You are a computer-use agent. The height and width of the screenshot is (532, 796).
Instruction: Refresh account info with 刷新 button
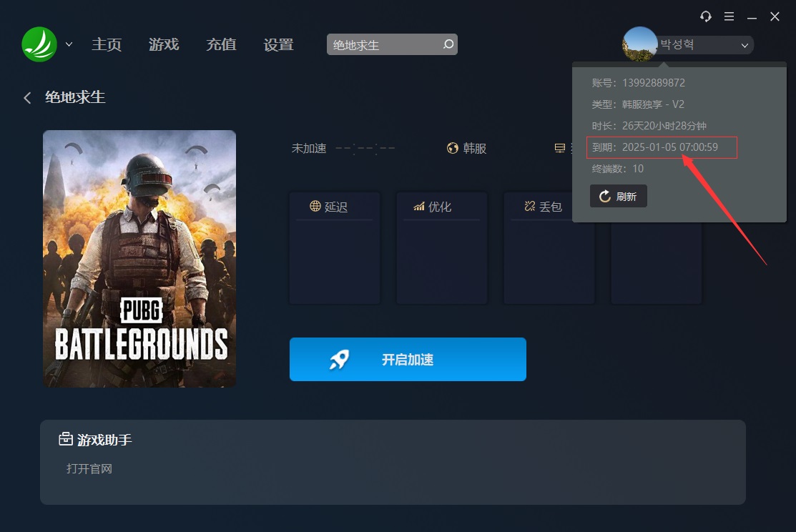(x=619, y=196)
